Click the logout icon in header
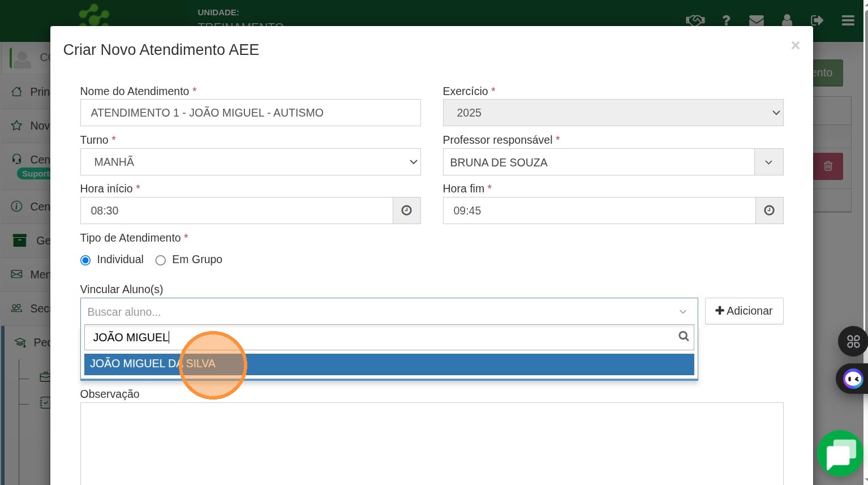The image size is (868, 485). pyautogui.click(x=817, y=20)
